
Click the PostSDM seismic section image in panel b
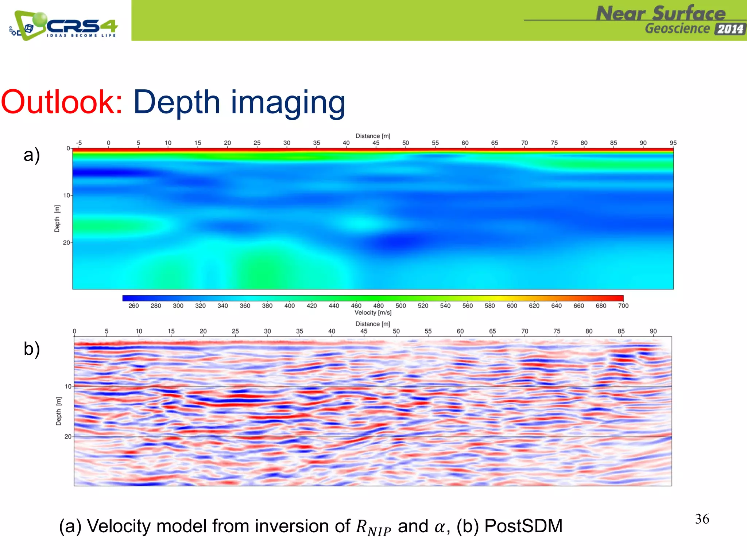[373, 411]
